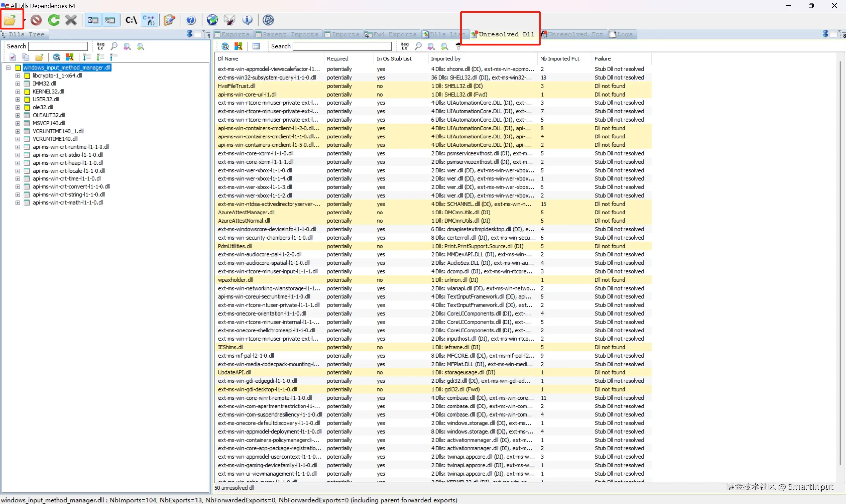Click the Open file folder icon
This screenshot has width=846, height=504.
pyautogui.click(x=10, y=20)
